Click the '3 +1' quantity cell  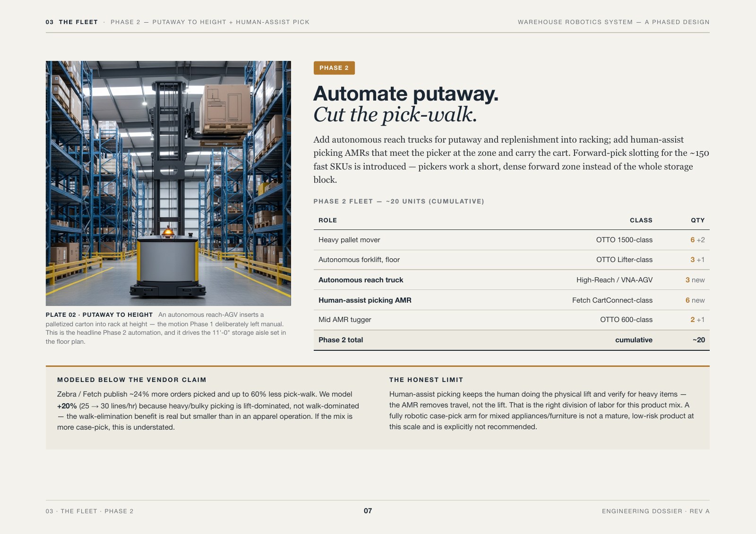[697, 260]
